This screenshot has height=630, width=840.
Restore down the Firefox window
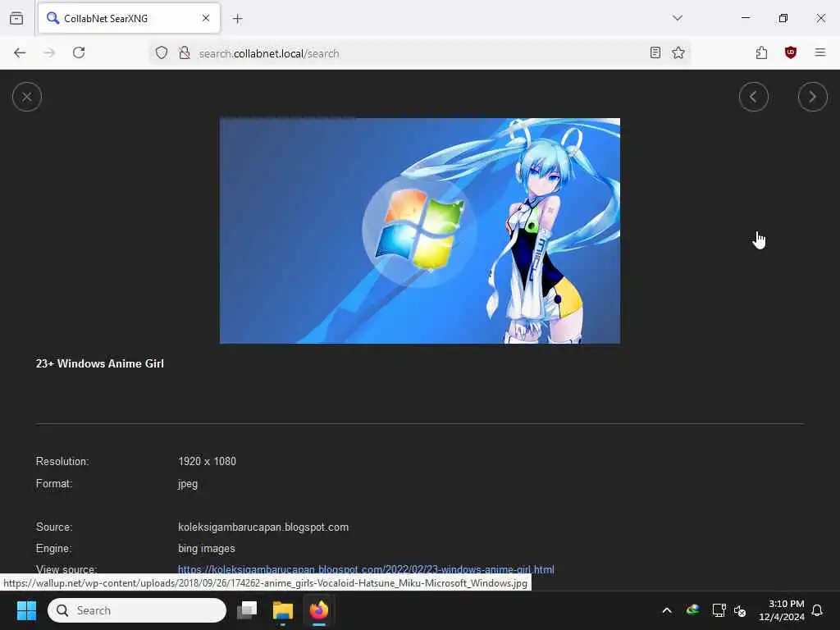click(x=783, y=18)
